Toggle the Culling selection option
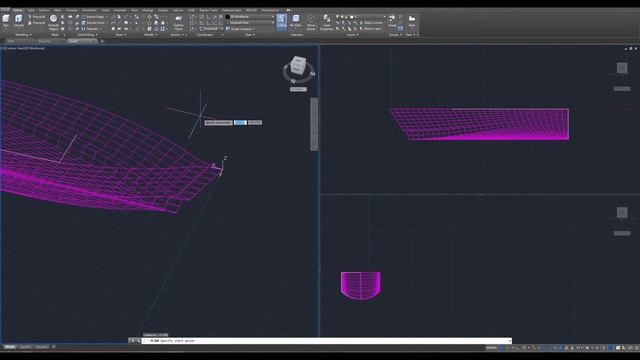 (x=282, y=22)
